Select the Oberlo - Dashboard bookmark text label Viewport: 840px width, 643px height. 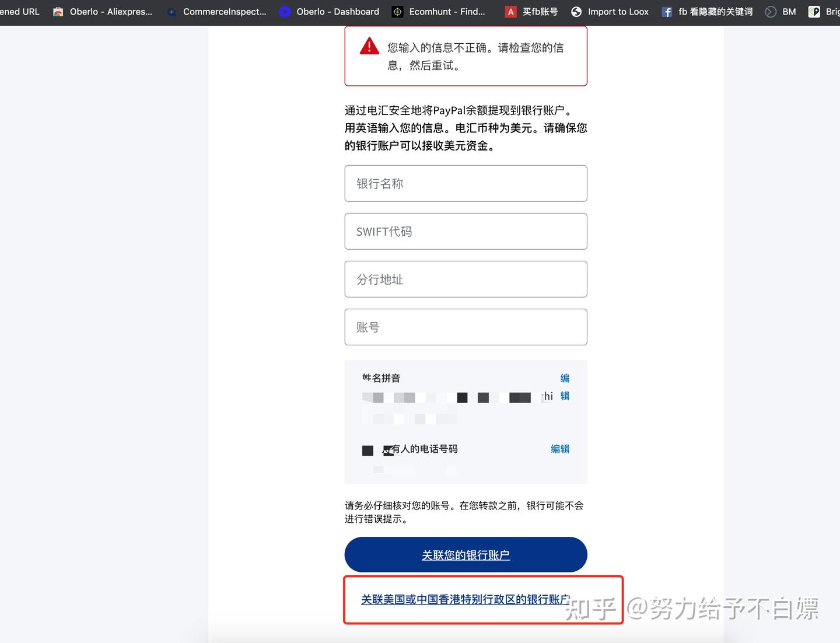(337, 11)
